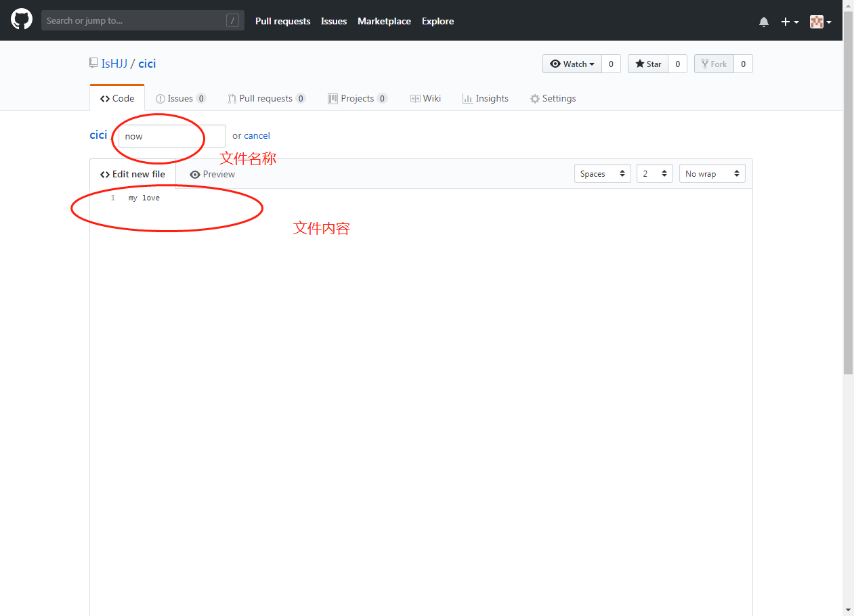854x616 pixels.
Task: Click the star icon on the Star button
Action: click(x=639, y=64)
